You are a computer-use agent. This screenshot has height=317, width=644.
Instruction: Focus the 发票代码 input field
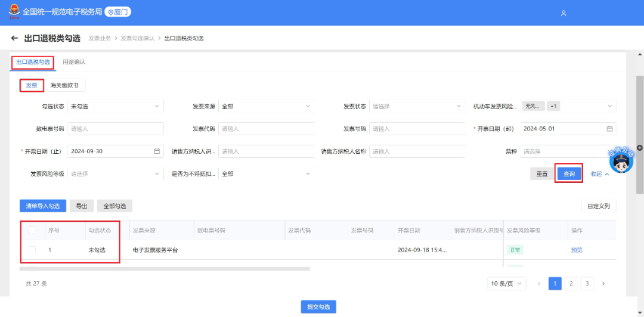tap(266, 129)
